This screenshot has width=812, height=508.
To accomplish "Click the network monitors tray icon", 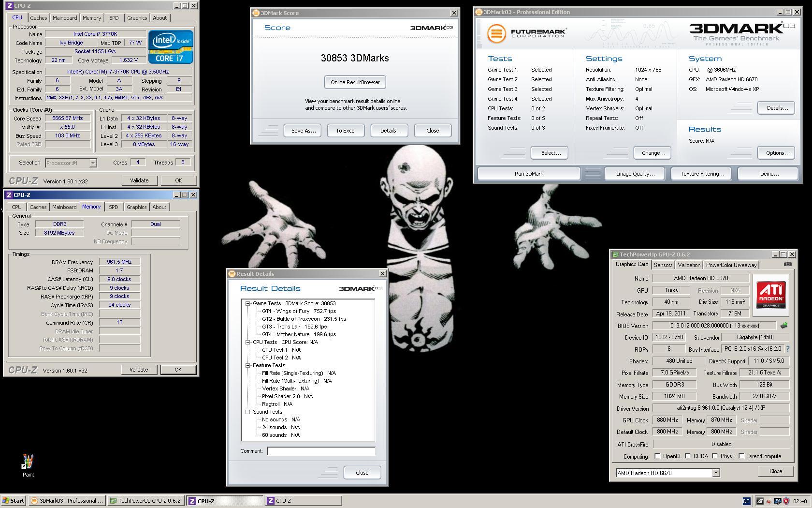I will 777,501.
